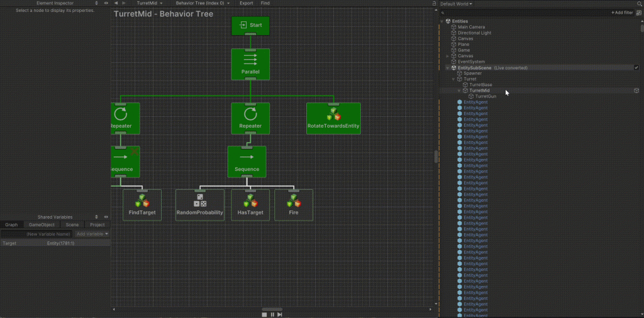Select the HasTarget conditional node
The width and height of the screenshot is (644, 318).
point(250,204)
